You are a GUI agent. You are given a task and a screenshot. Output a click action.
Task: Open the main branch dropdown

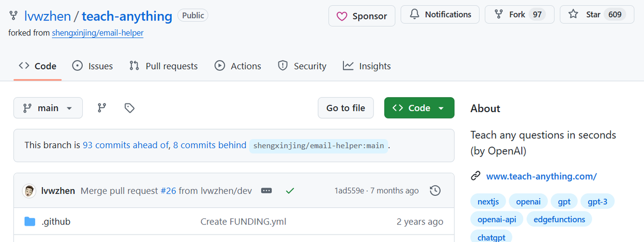tap(48, 108)
